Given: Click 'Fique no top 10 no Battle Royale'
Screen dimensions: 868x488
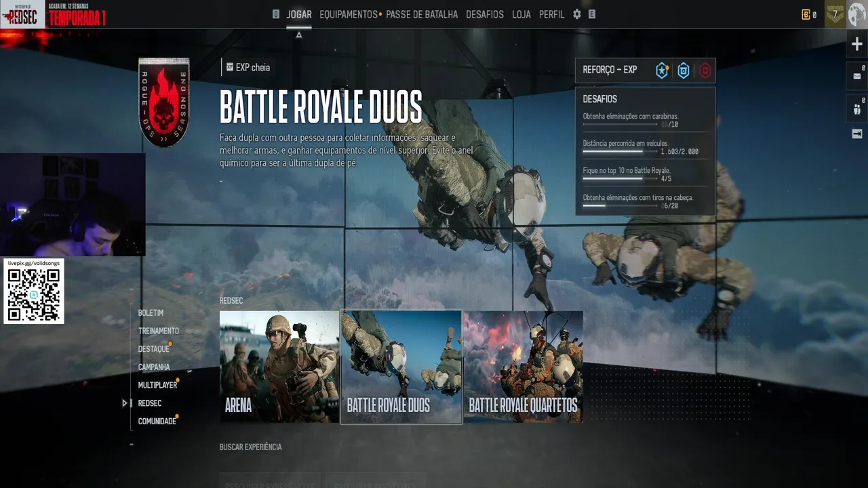Looking at the screenshot, I should click(x=627, y=171).
